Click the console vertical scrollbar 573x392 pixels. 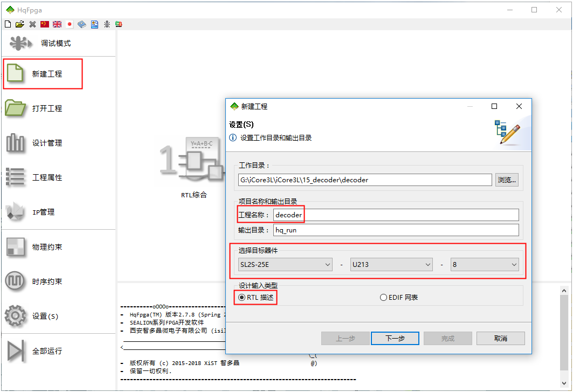[x=564, y=334]
